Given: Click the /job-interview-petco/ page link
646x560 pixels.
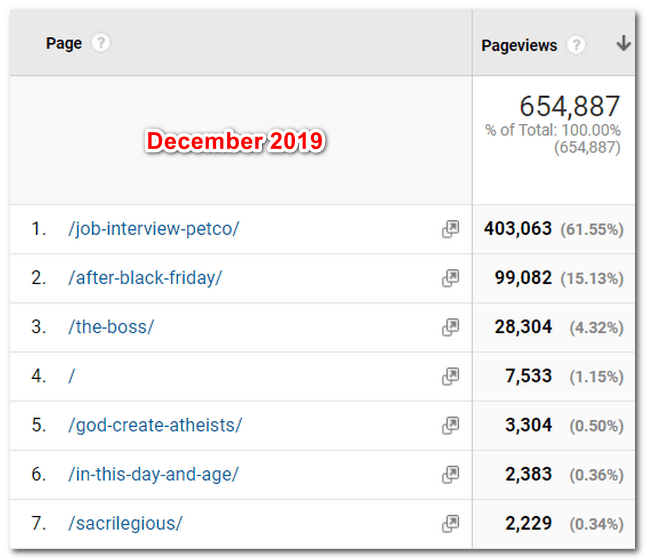Looking at the screenshot, I should (154, 229).
